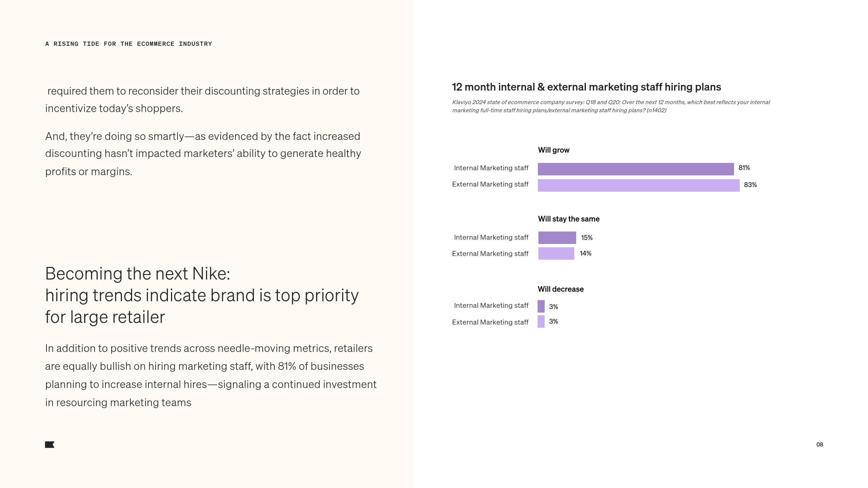Click the paragraph starting 'In addition to positive trends'
The image size is (868, 488).
point(211,375)
